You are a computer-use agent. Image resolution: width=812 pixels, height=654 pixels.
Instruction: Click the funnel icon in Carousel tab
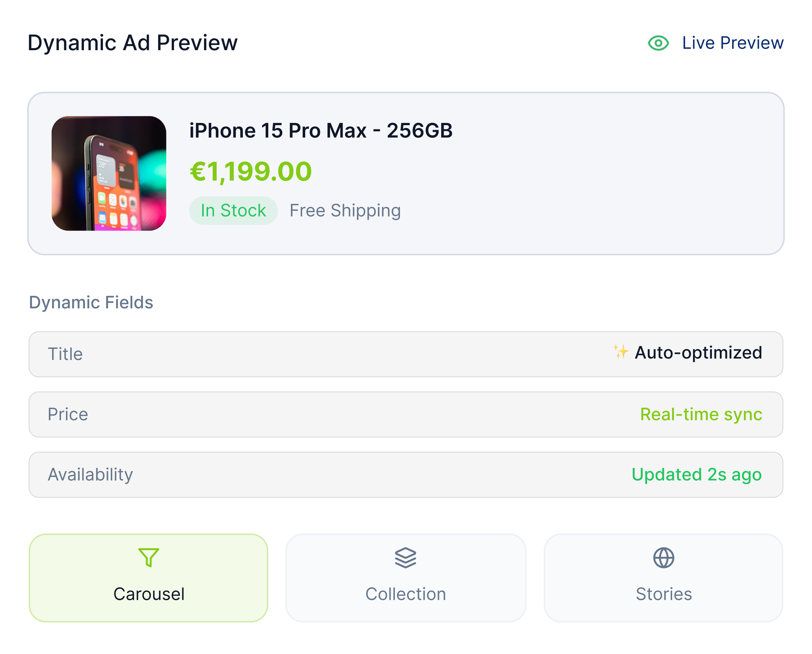[148, 558]
